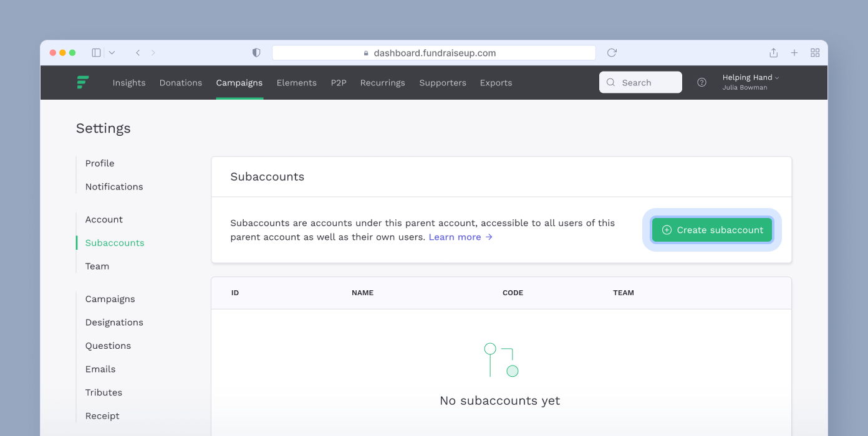Click the empty subaccounts illustration icon
The image size is (868, 436).
tap(501, 360)
